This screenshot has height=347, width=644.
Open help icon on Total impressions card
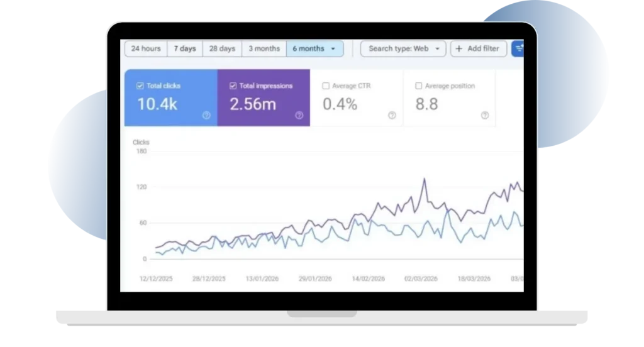299,116
